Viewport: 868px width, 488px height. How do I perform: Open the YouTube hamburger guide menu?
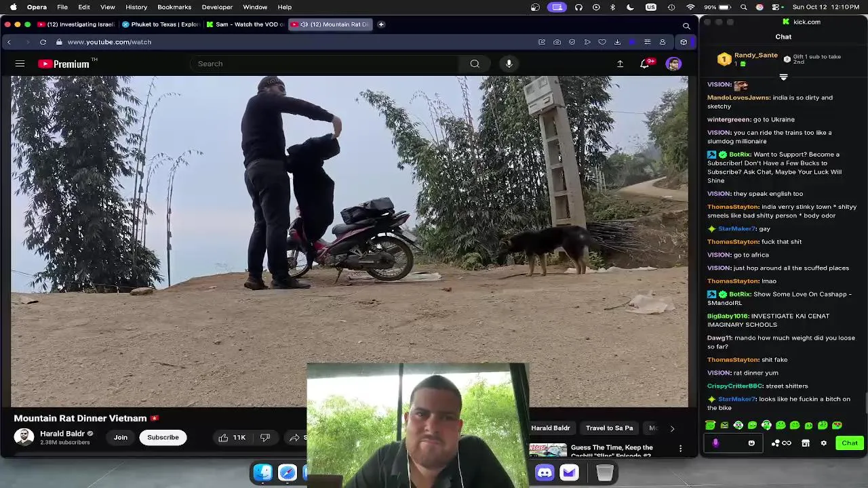20,64
